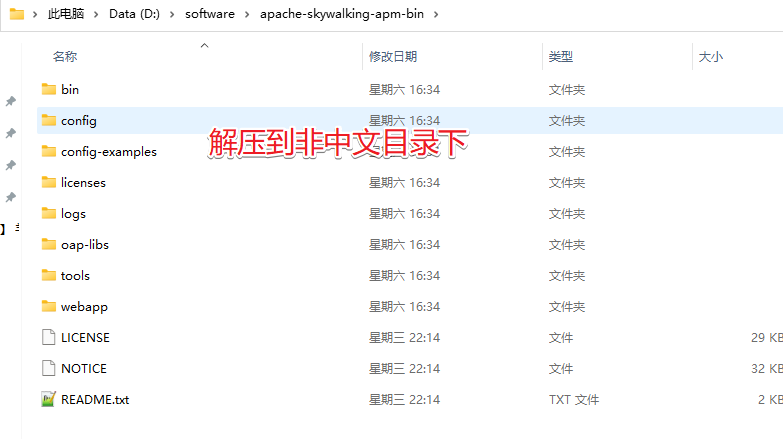The width and height of the screenshot is (783, 439).
Task: Select the bin folder name
Action: (x=70, y=89)
